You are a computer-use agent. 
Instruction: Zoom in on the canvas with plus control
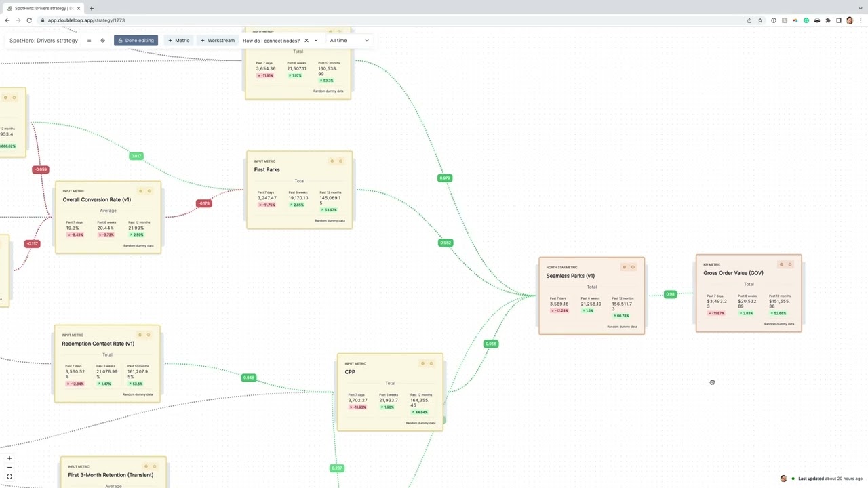9,458
